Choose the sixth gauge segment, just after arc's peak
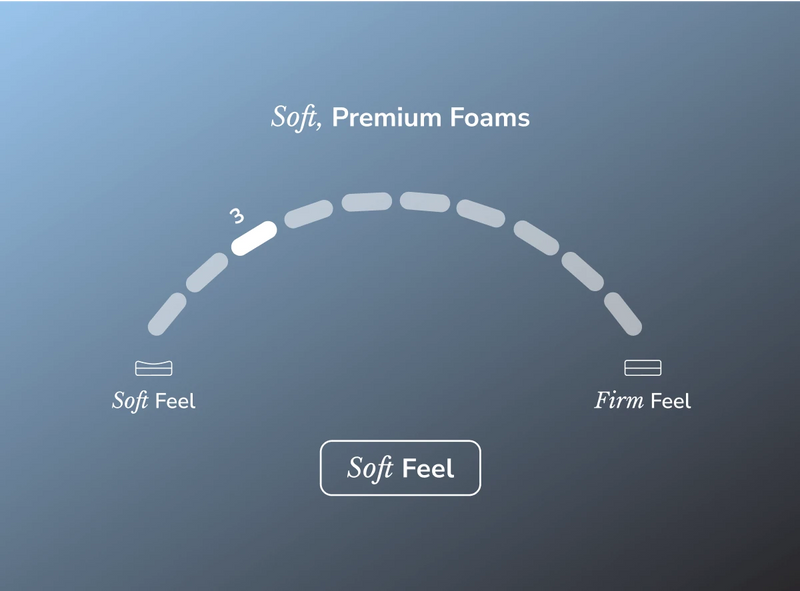Image resolution: width=800 pixels, height=591 pixels. [425, 202]
